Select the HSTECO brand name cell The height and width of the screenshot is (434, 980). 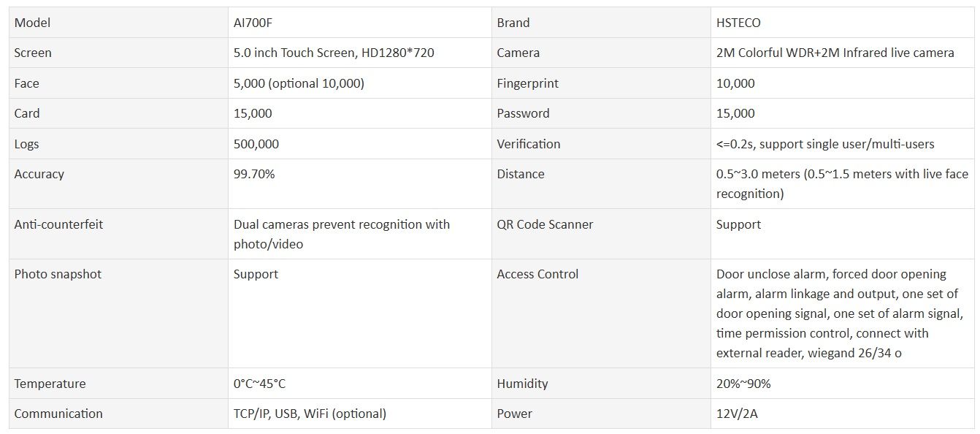point(738,23)
